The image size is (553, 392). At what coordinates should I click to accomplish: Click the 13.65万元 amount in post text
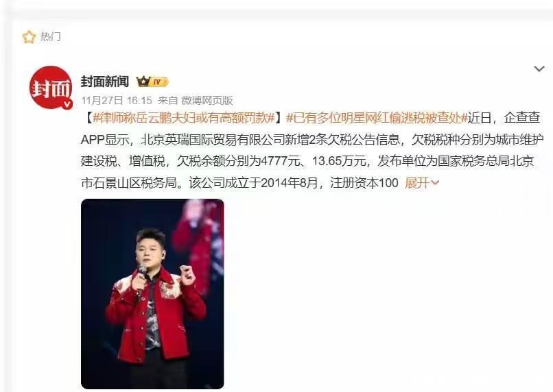[x=339, y=161]
